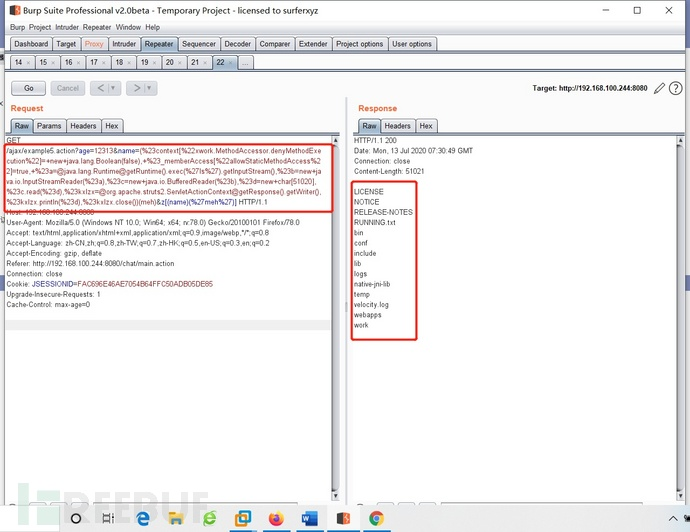The image size is (690, 532).
Task: Switch to the Decoder tab
Action: pyautogui.click(x=238, y=44)
